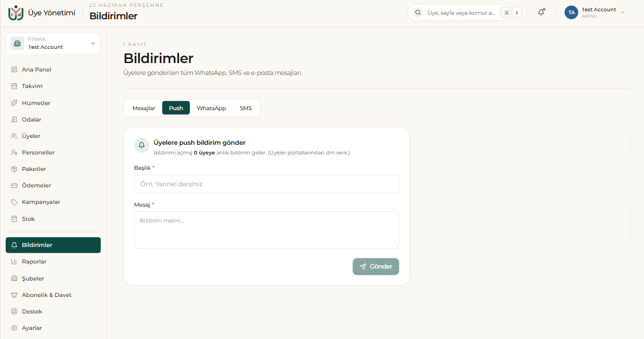Screen dimensions: 644x339
Task: Click the Gönder send button
Action: pos(376,266)
